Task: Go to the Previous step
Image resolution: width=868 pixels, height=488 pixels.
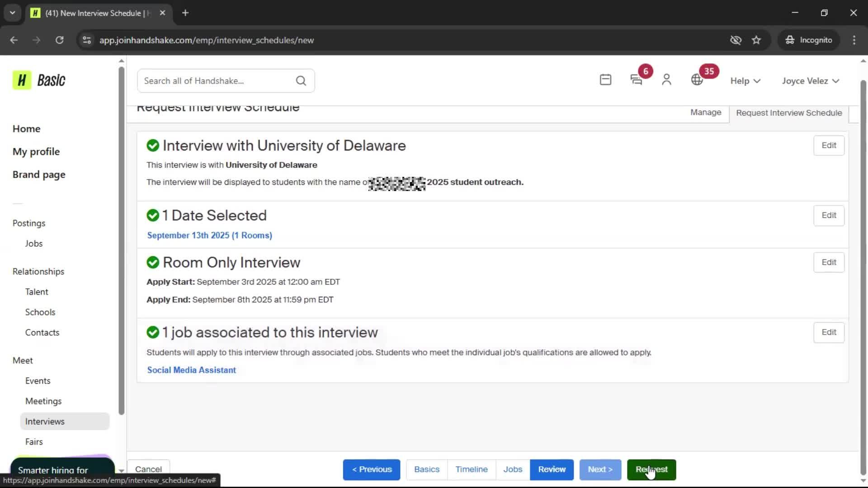Action: pos(372,469)
